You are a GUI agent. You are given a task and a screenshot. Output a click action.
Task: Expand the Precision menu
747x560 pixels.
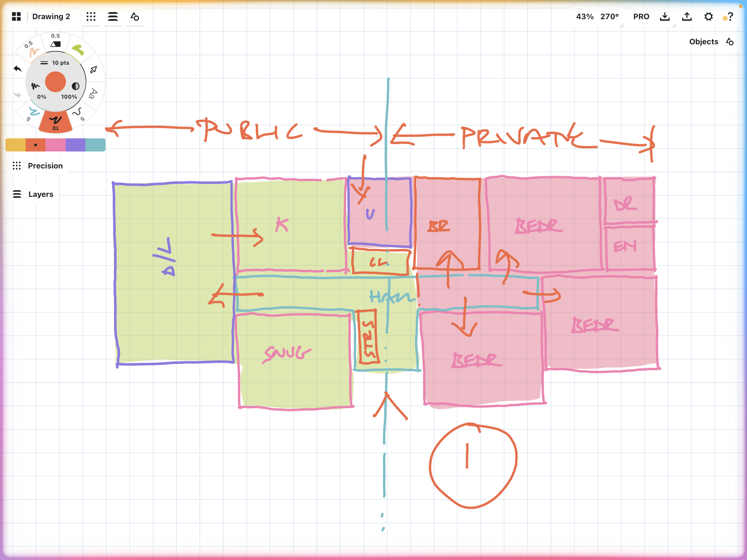(37, 166)
